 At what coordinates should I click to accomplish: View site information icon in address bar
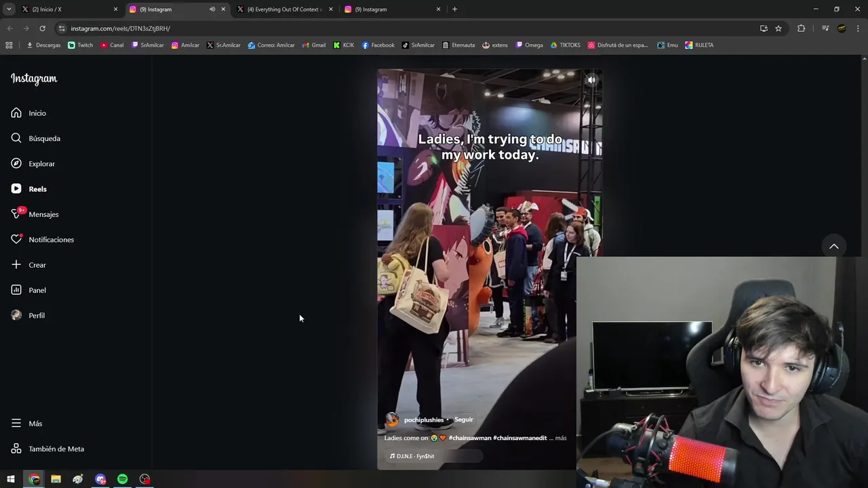(62, 28)
